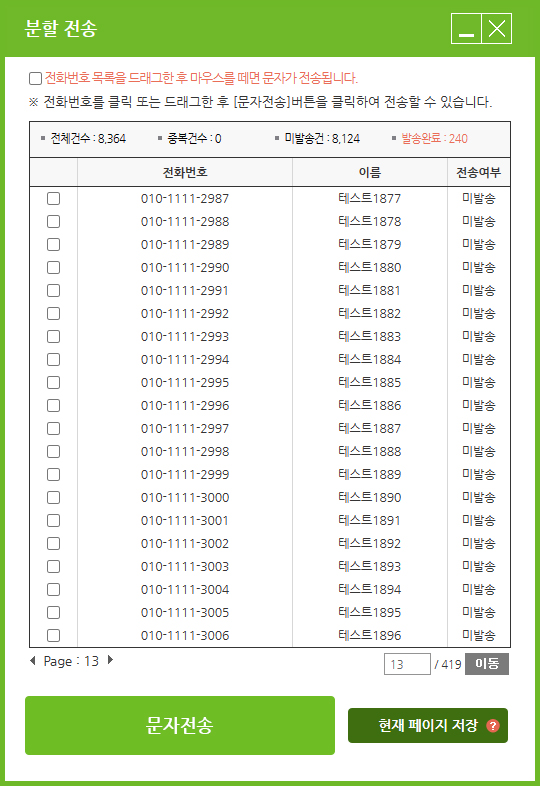Click the 발송완료 : 240 counter
This screenshot has width=540, height=786.
[434, 138]
